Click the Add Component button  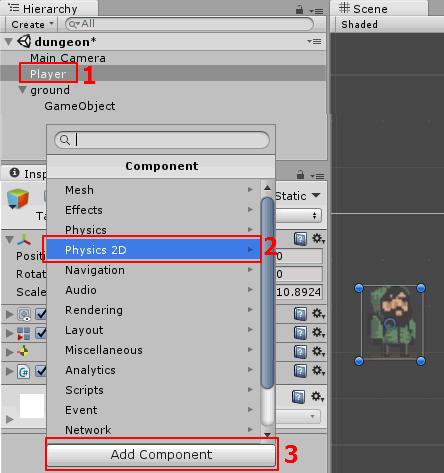pos(161,455)
